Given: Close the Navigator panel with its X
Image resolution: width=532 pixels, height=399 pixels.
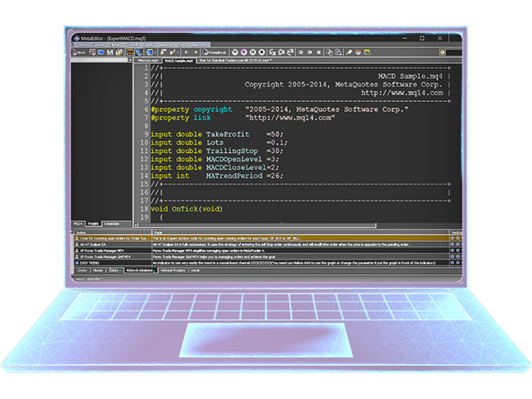Looking at the screenshot, I should [130, 60].
